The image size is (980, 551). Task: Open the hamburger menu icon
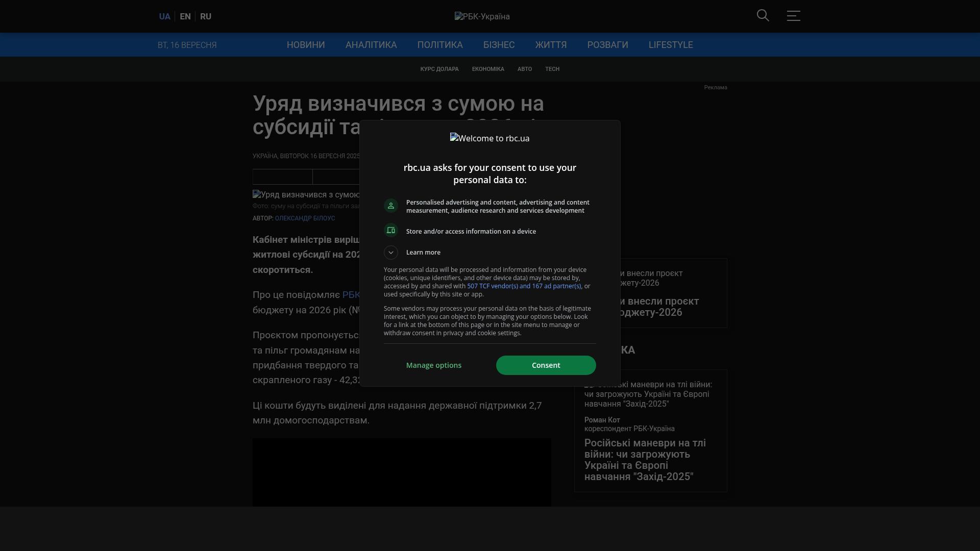[x=793, y=16]
